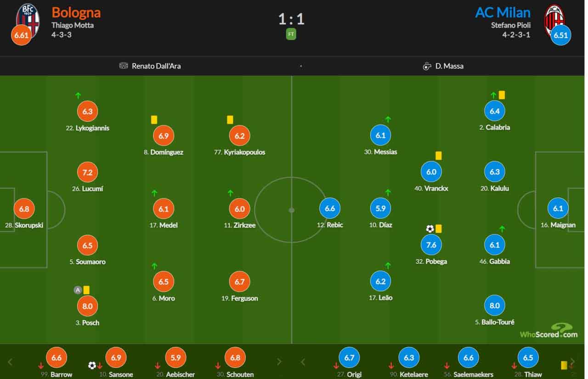
Task: Click the goal ball icon above Pobega
Action: coord(430,228)
